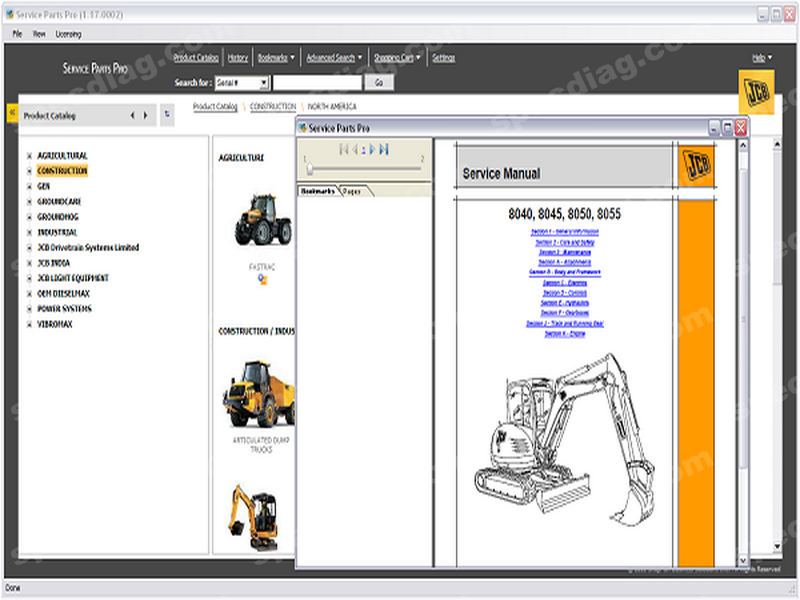This screenshot has height=600, width=800.
Task: Open Section E - Hydraulics link
Action: (x=565, y=303)
